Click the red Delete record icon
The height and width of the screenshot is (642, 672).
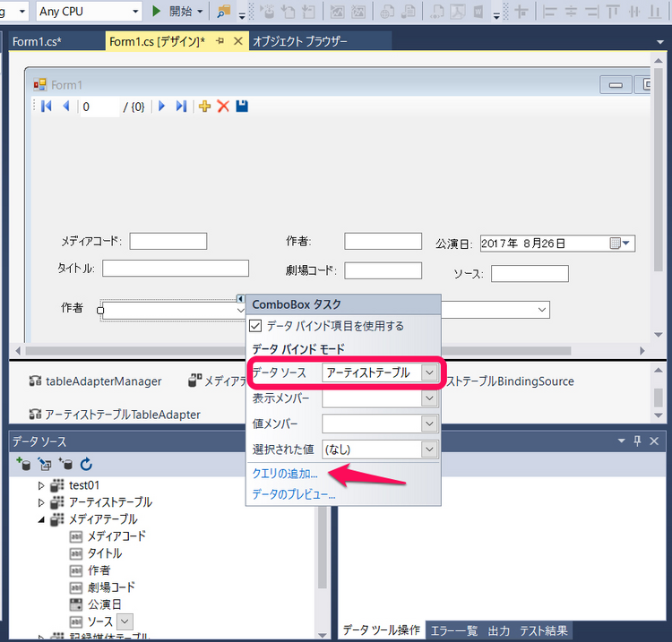click(x=223, y=107)
